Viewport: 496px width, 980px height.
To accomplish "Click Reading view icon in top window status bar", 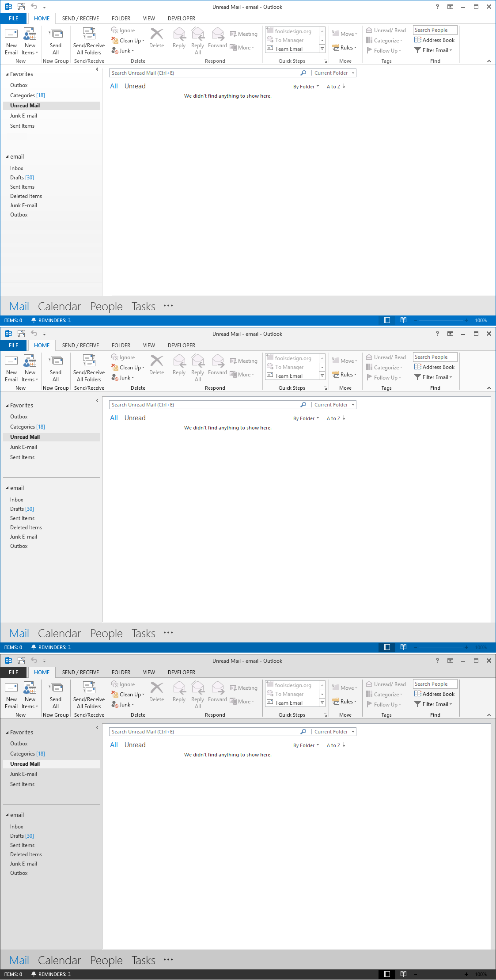I will pyautogui.click(x=403, y=320).
